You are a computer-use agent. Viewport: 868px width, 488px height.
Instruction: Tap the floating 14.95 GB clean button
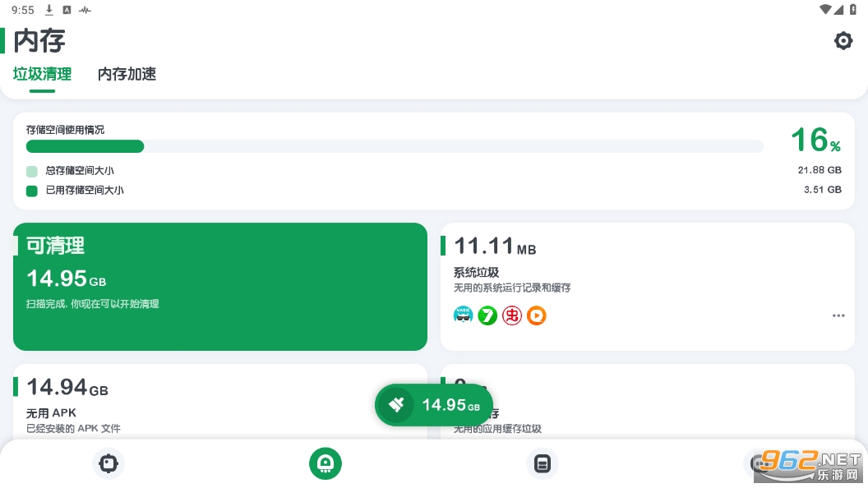[434, 404]
